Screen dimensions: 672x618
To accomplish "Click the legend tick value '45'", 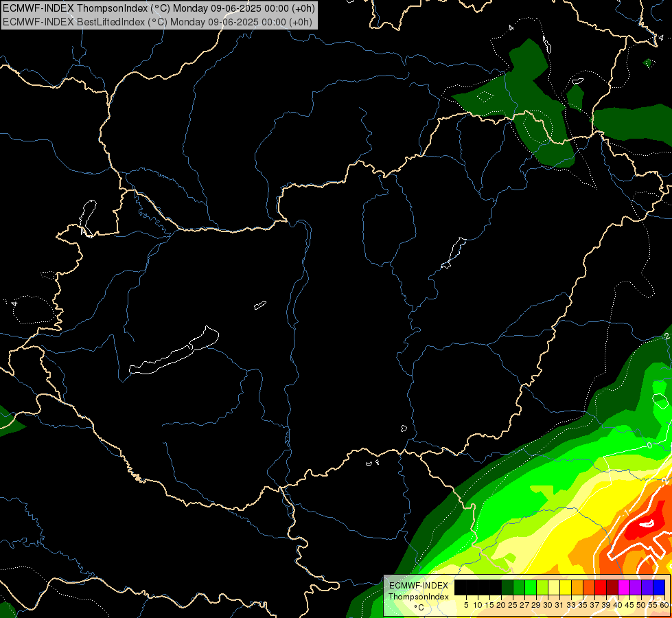I will [629, 605].
